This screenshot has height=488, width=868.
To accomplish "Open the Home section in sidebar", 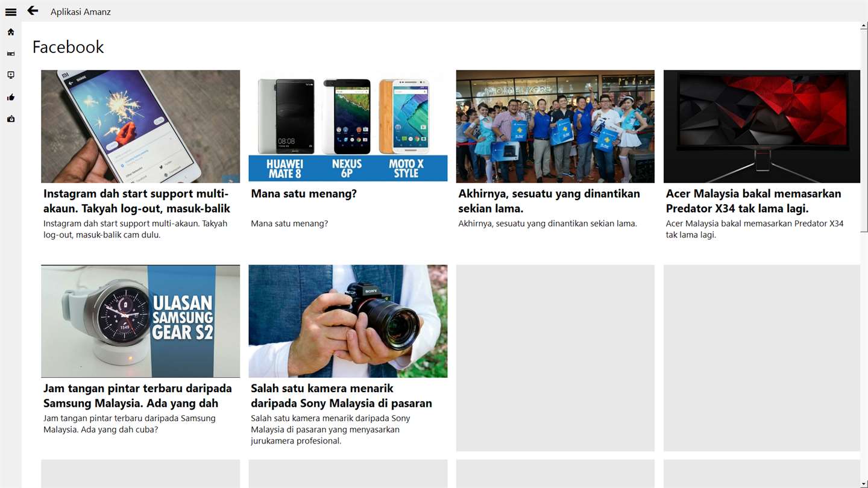I will pos(11,32).
